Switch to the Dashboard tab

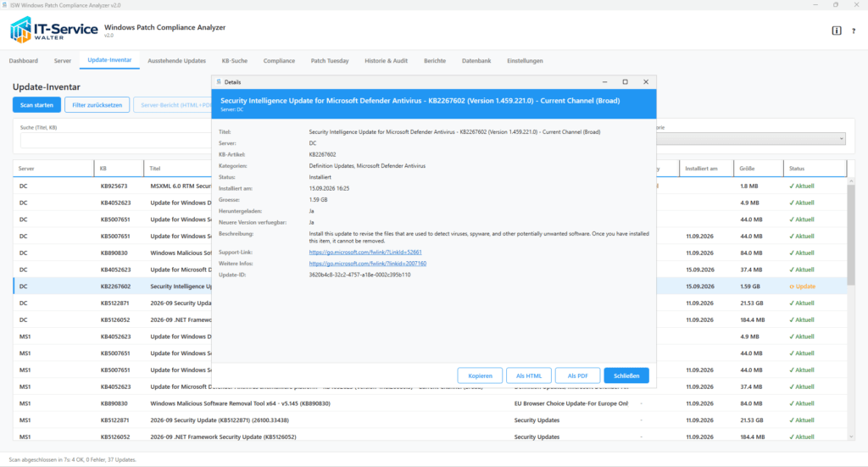23,61
